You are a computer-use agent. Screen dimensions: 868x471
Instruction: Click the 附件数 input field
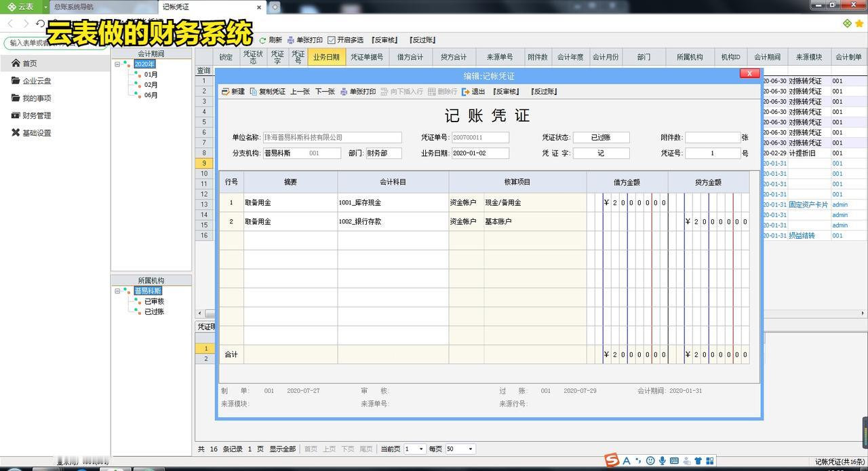click(x=713, y=137)
